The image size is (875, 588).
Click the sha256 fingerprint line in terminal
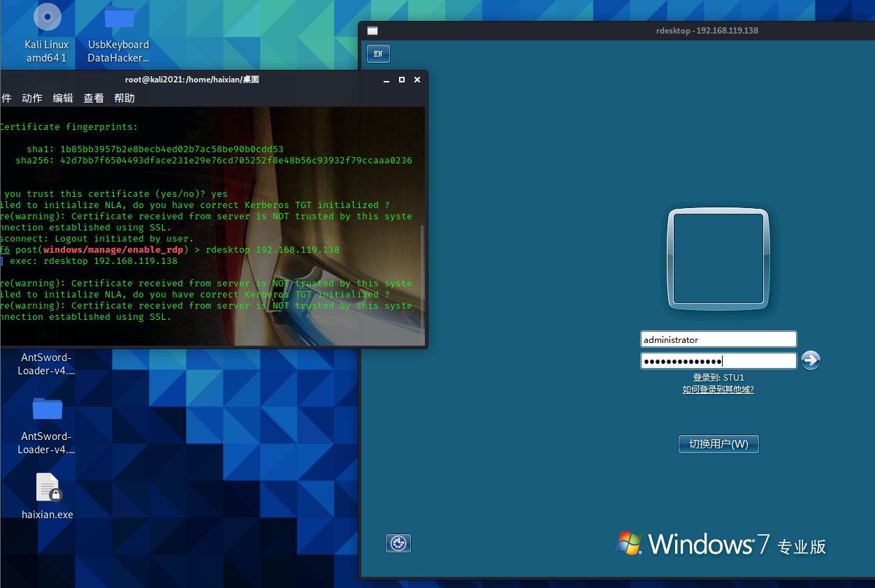(x=214, y=161)
